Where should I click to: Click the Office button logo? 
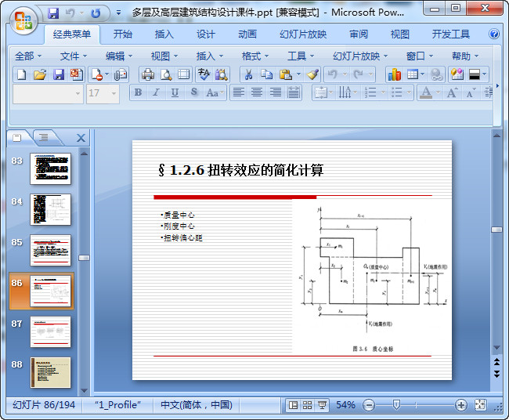pyautogui.click(x=23, y=21)
